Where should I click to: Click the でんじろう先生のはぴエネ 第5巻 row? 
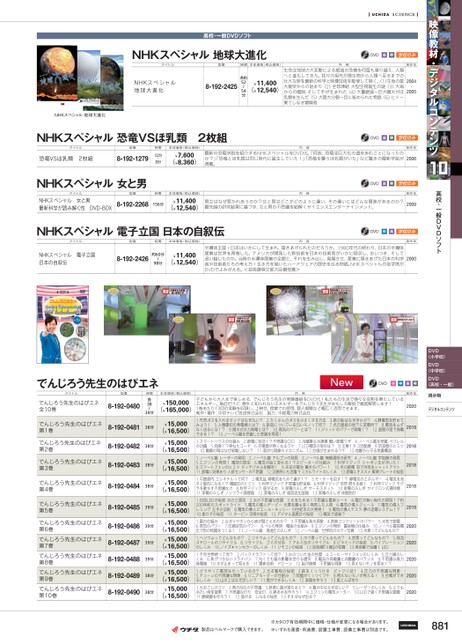(x=227, y=507)
